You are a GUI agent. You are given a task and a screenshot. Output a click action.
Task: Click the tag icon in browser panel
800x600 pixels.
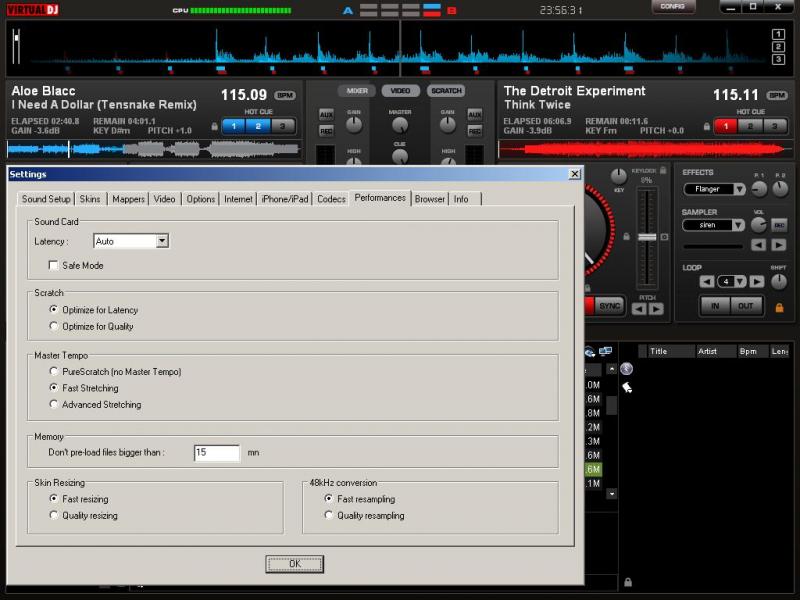[x=627, y=388]
